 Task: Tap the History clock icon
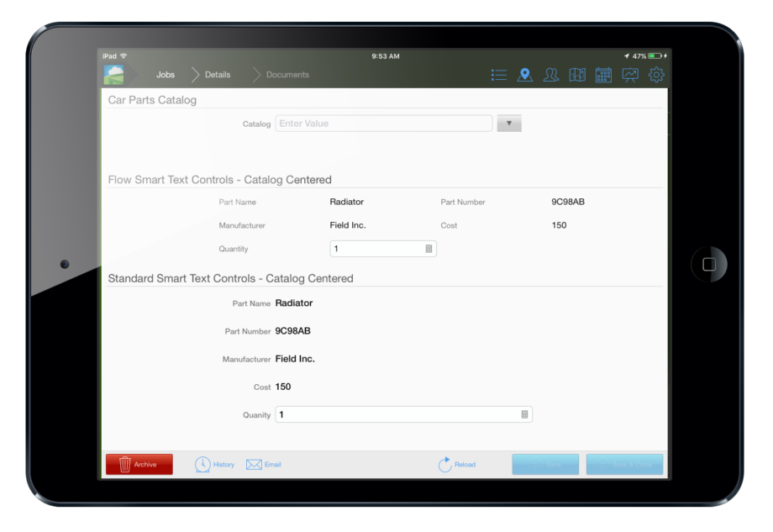(x=202, y=465)
